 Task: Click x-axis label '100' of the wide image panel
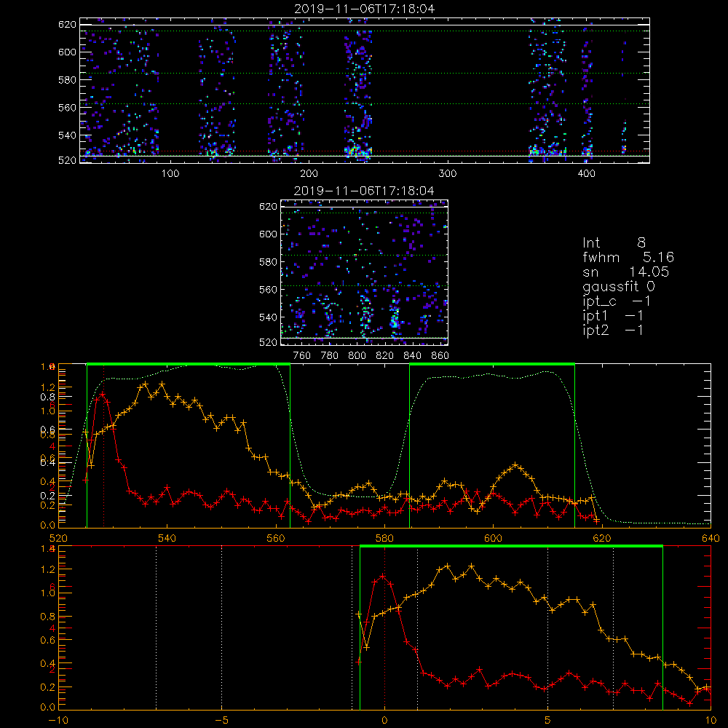[x=170, y=174]
